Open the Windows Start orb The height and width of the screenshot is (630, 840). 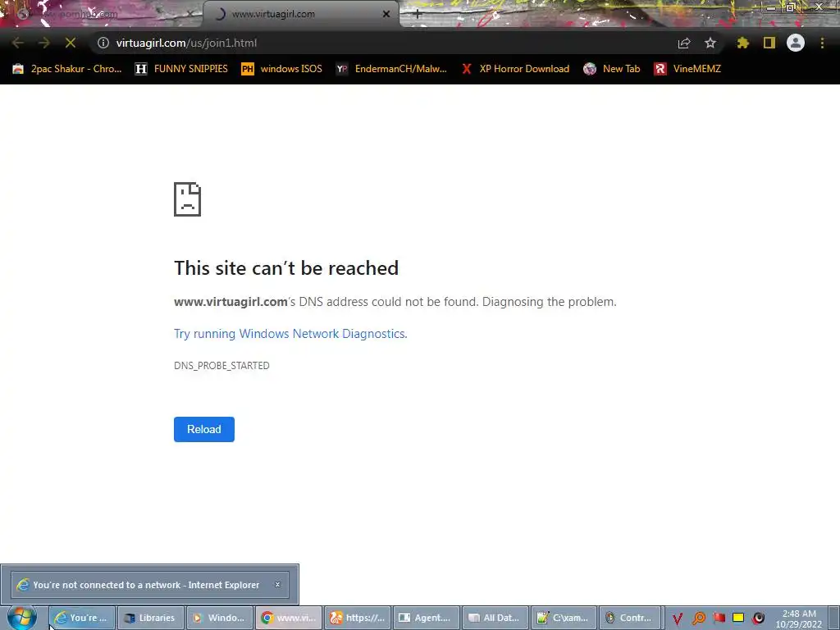[22, 617]
